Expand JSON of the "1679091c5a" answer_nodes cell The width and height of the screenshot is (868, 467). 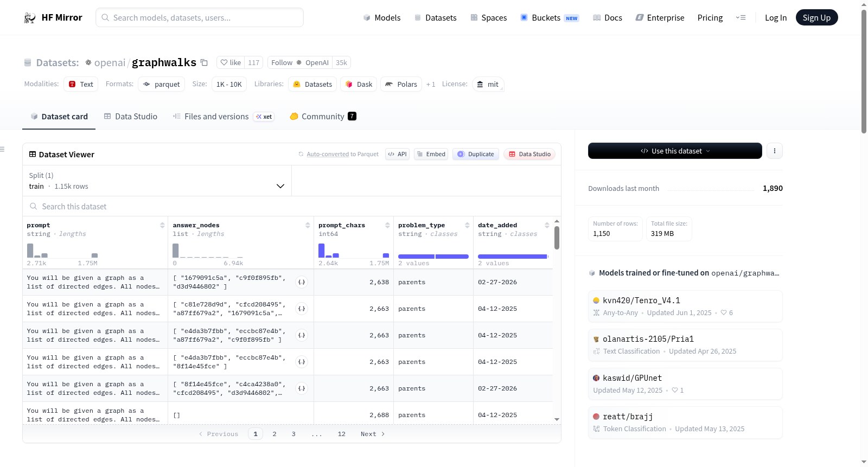click(x=302, y=282)
